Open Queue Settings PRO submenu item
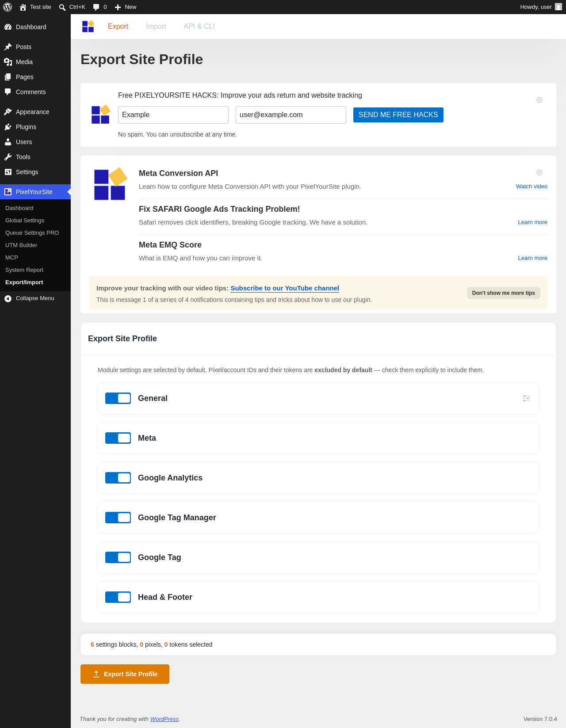The width and height of the screenshot is (566, 728). (35, 233)
